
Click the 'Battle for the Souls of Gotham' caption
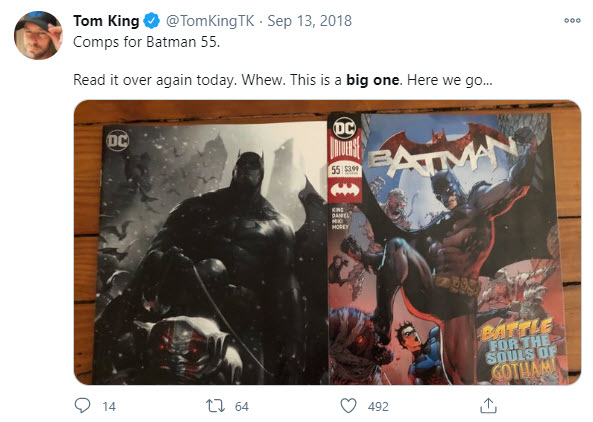click(x=520, y=349)
